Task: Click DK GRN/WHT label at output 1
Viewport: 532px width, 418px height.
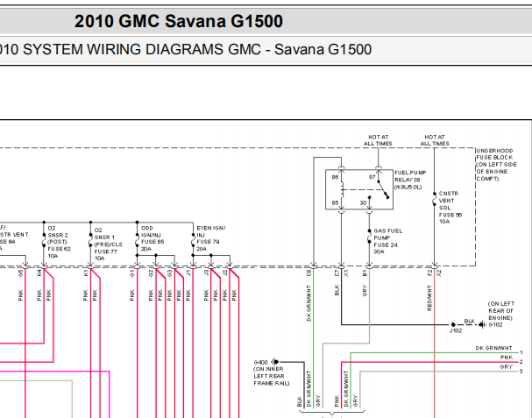Action: pyautogui.click(x=493, y=349)
